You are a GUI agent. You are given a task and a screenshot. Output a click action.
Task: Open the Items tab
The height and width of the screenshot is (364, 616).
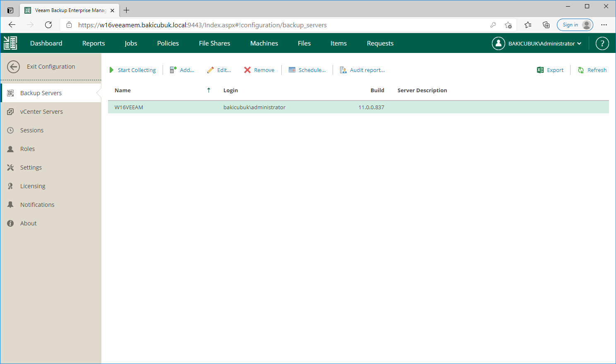click(x=338, y=43)
